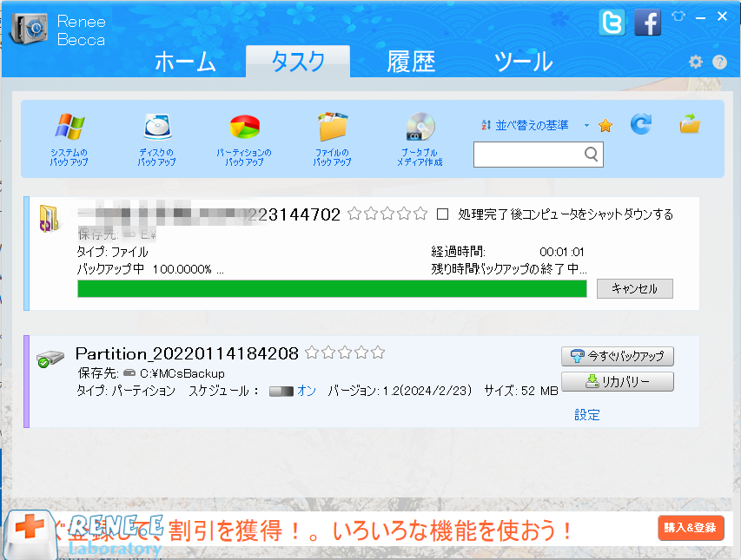Open settings gear icon at top right
This screenshot has width=741, height=560.
696,62
